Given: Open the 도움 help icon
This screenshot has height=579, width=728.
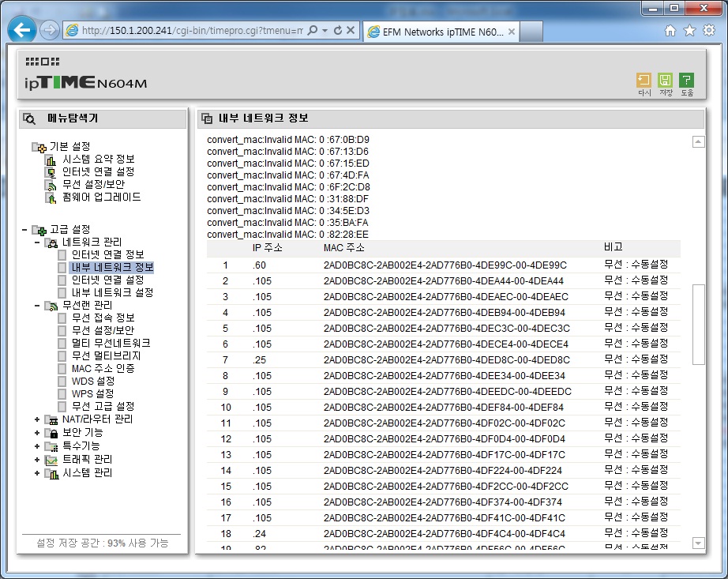Looking at the screenshot, I should click(687, 81).
